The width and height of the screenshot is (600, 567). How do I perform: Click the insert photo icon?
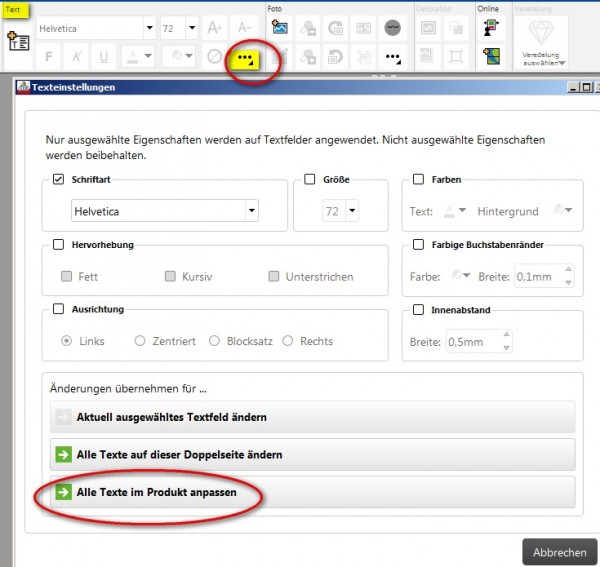[x=280, y=28]
